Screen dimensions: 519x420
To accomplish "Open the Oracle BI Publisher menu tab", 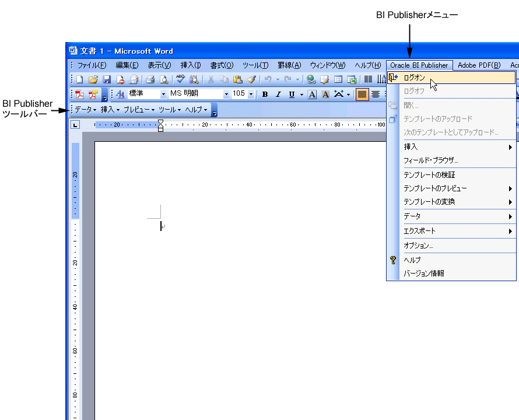I will pyautogui.click(x=419, y=65).
